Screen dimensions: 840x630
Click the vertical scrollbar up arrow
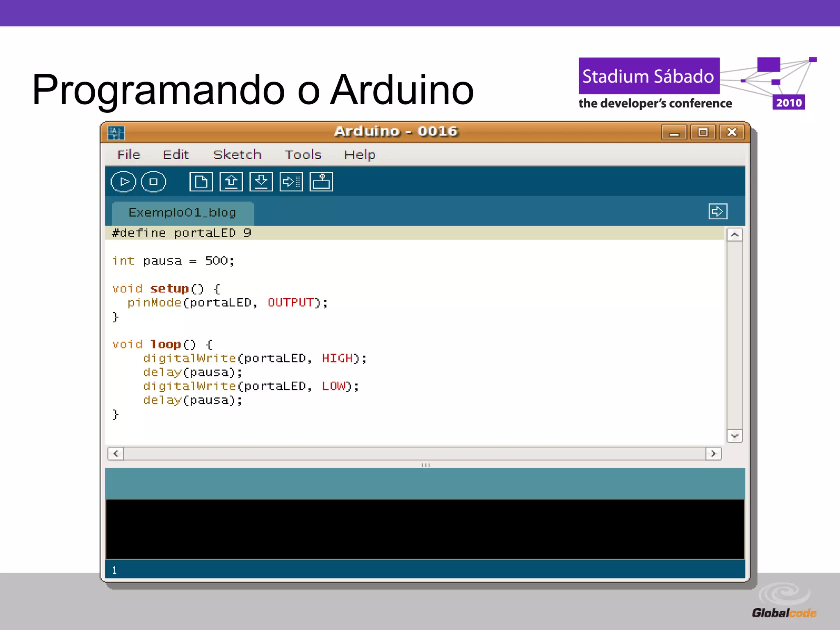click(x=735, y=235)
